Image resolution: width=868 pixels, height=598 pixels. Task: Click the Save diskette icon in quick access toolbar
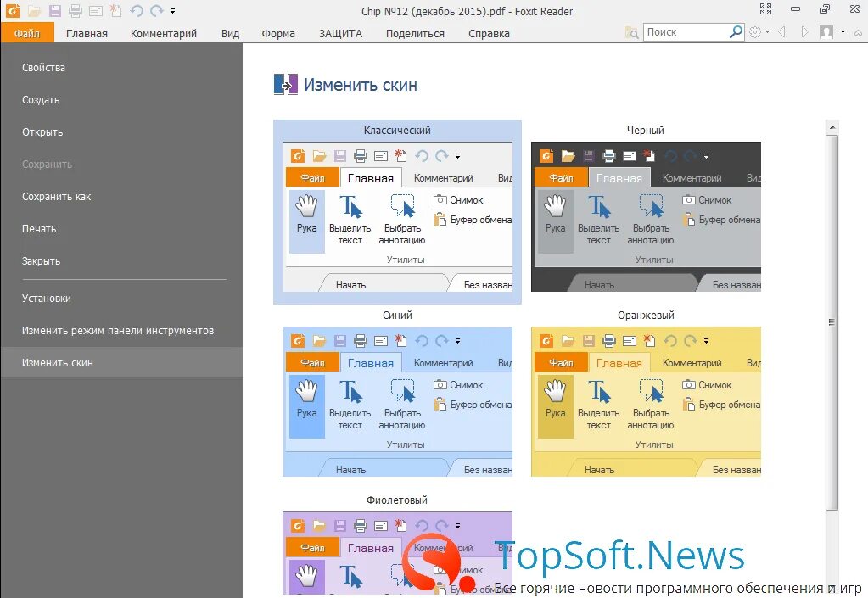(54, 10)
